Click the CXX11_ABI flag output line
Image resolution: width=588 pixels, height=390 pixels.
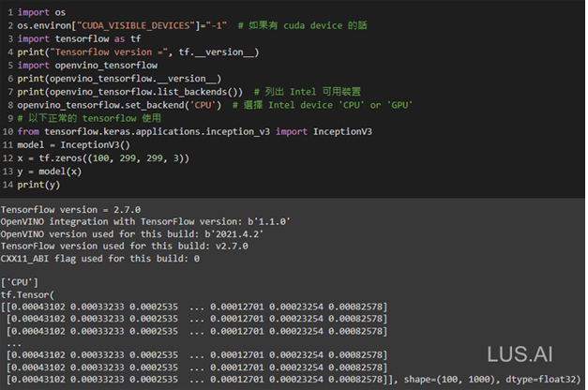pyautogui.click(x=99, y=258)
